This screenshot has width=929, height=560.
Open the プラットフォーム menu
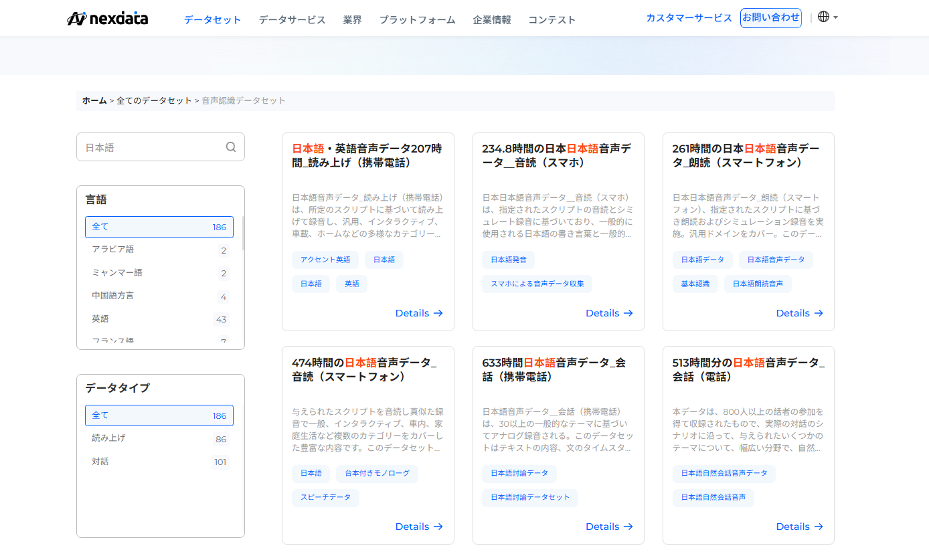pos(417,19)
